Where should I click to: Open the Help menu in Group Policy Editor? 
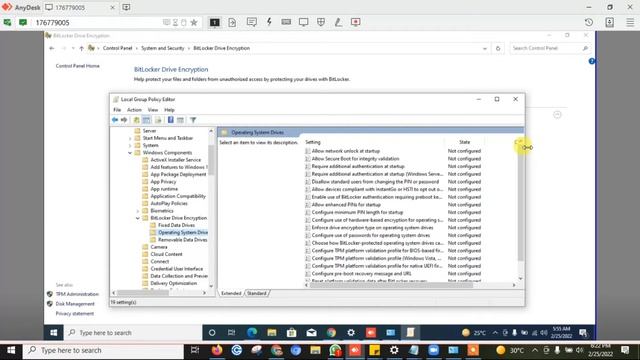click(x=169, y=110)
